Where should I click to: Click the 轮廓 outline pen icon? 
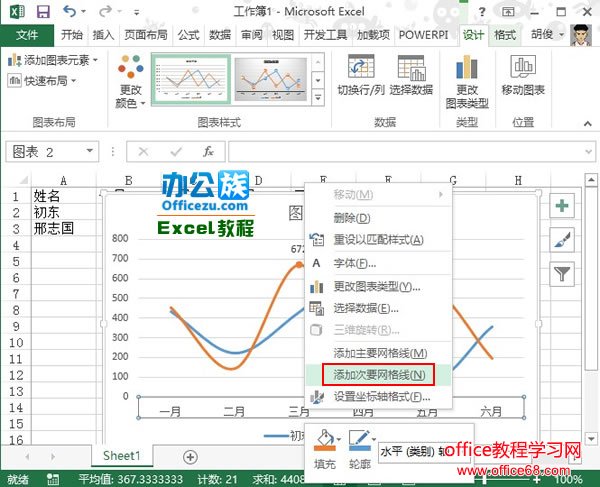[360, 440]
